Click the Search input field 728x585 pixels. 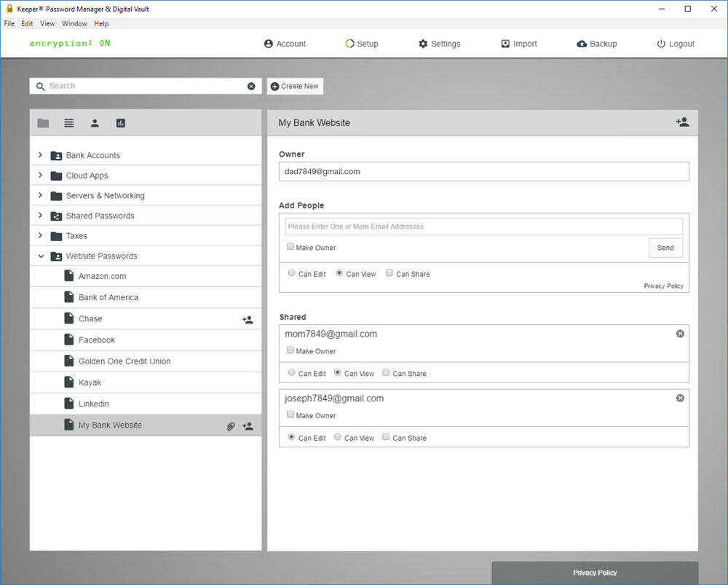[146, 87]
